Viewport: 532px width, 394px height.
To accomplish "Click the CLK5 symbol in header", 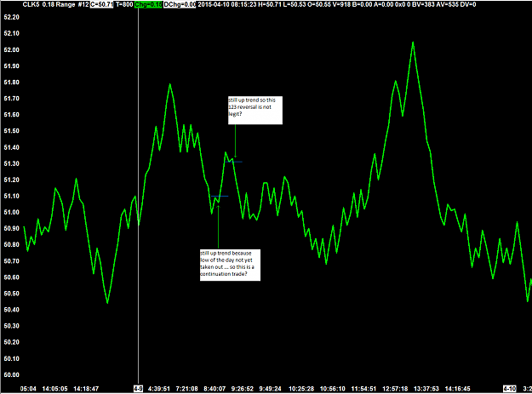I will tap(31, 4).
